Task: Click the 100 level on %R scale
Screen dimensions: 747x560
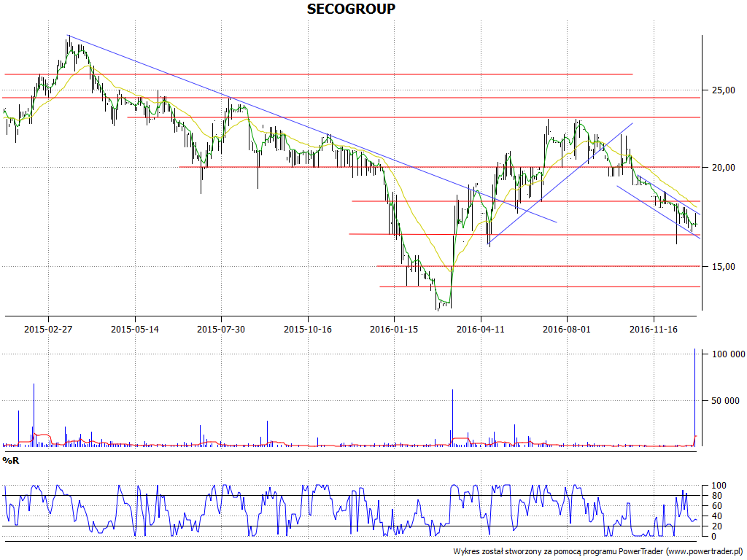Action: (x=719, y=486)
